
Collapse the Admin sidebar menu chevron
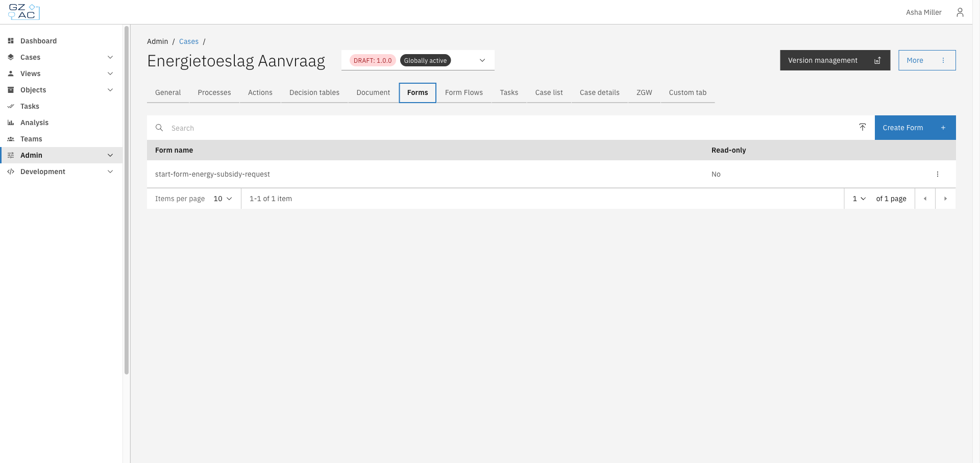[110, 155]
